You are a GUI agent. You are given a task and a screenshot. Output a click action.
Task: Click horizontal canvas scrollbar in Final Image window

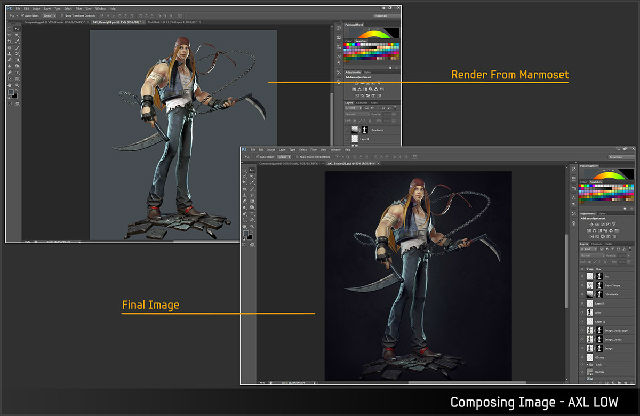467,383
